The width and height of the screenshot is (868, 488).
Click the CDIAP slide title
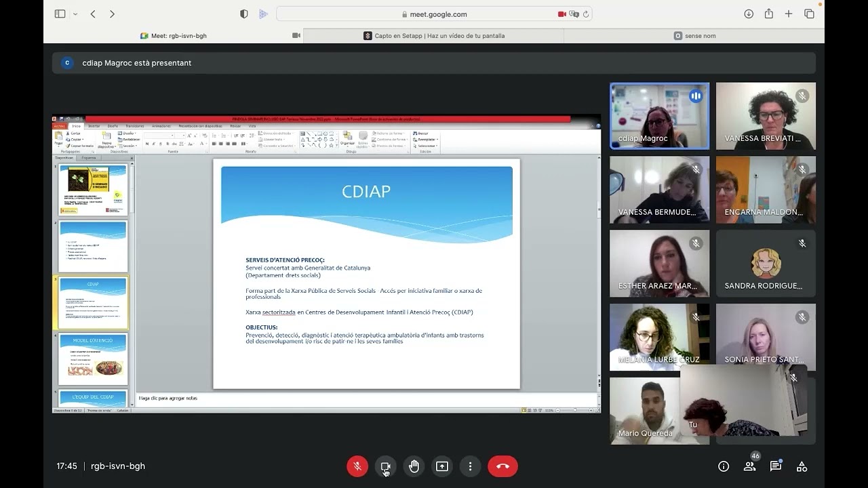click(x=366, y=191)
